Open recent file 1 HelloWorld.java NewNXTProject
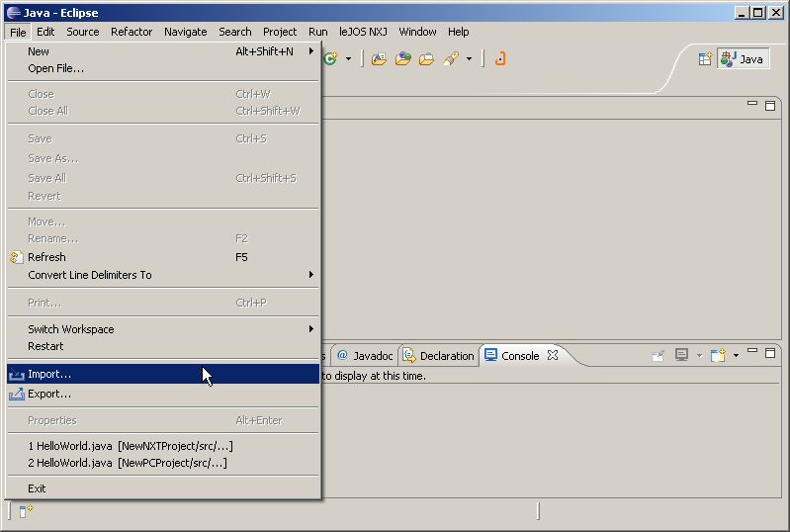Screen dimensions: 790x532 click(x=163, y=446)
